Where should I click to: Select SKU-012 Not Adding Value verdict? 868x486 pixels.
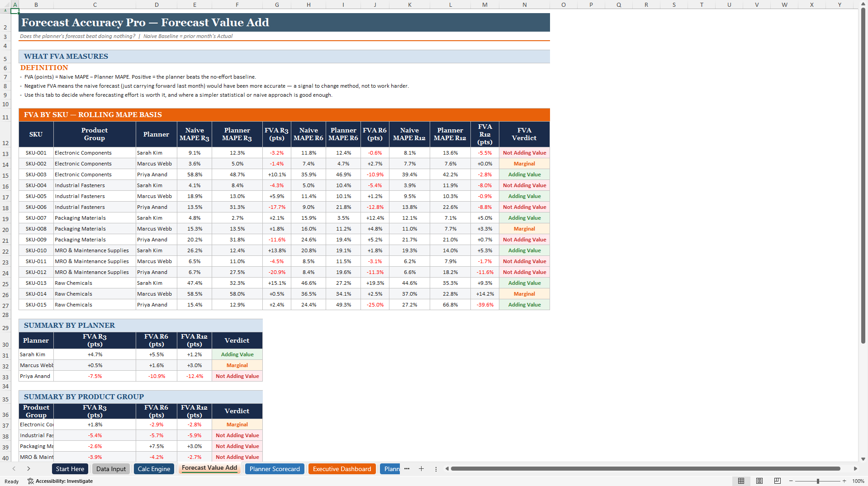click(524, 272)
